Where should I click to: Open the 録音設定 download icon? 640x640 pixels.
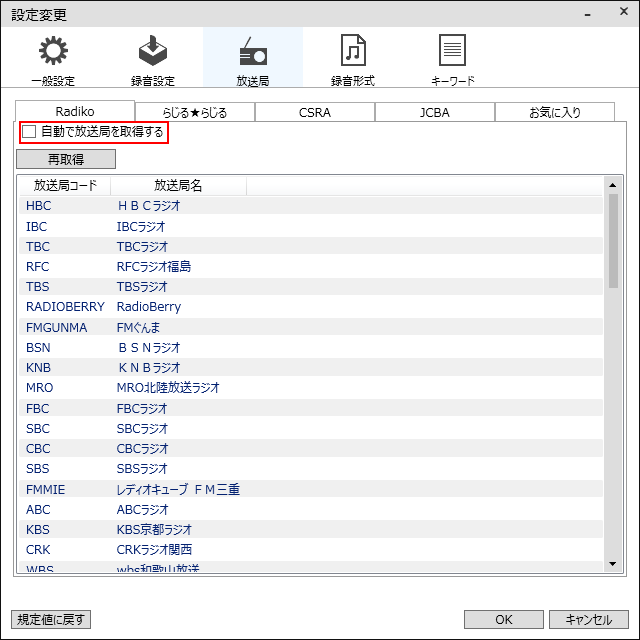pos(153,51)
